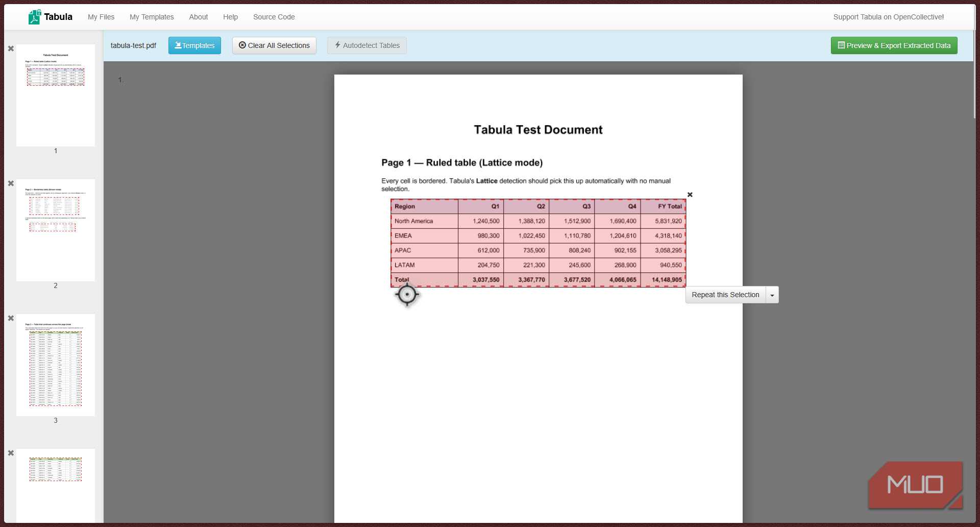Open My Templates menu item
This screenshot has width=980, height=527.
click(152, 17)
